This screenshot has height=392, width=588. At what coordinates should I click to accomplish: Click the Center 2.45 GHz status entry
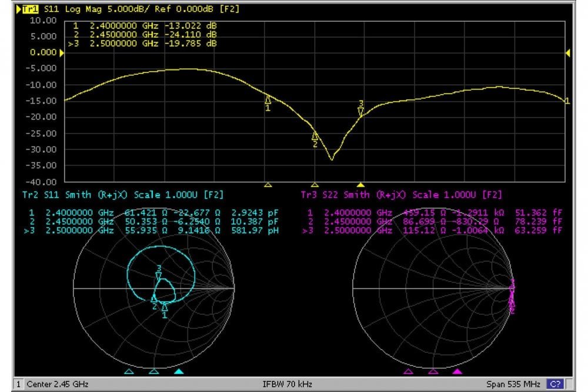[58, 384]
